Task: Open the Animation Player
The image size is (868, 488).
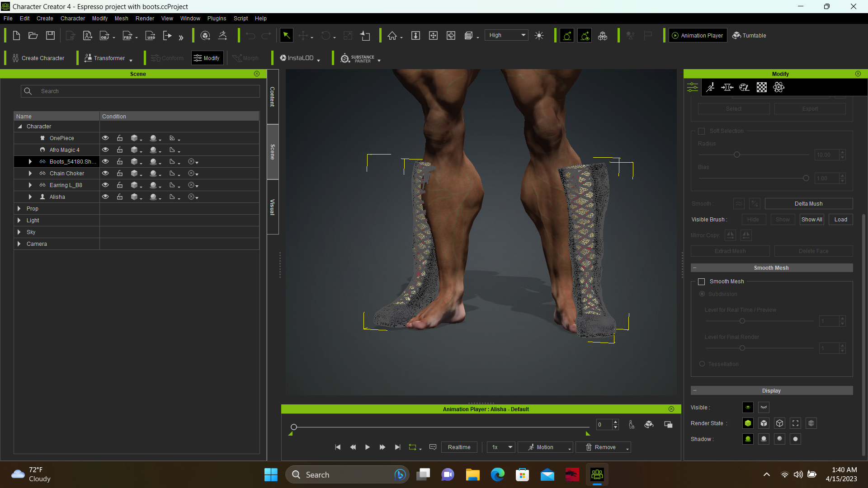Action: pos(698,36)
